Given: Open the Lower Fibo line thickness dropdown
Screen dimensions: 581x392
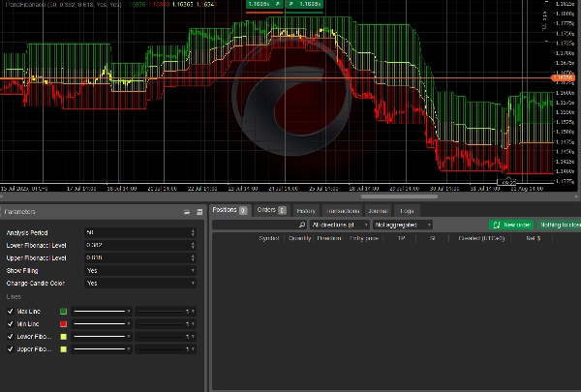Looking at the screenshot, I should tap(166, 337).
